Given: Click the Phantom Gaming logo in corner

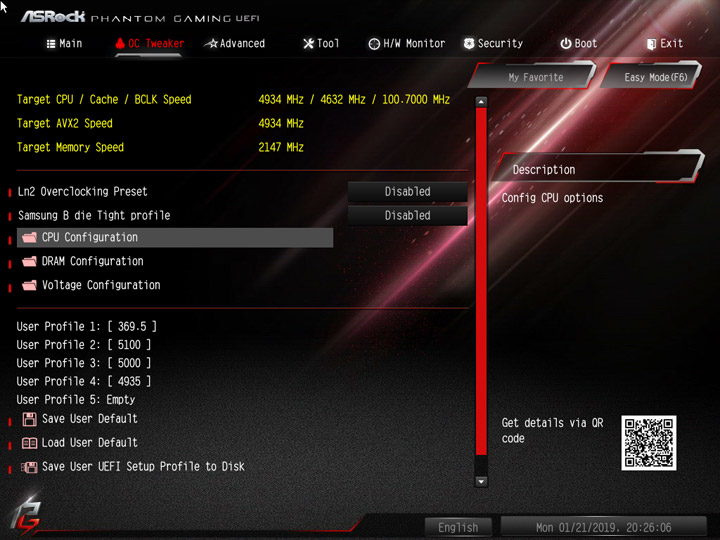Looking at the screenshot, I should [26, 518].
